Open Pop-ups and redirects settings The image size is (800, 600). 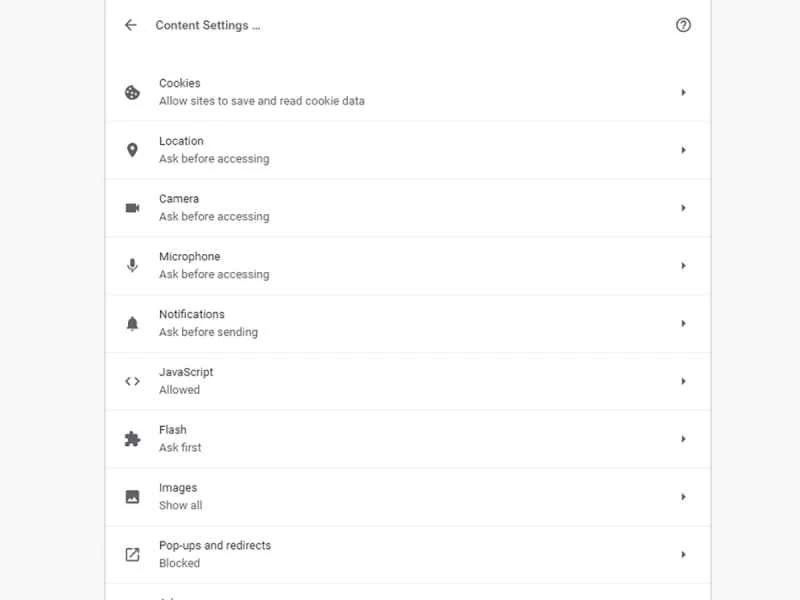click(x=684, y=554)
